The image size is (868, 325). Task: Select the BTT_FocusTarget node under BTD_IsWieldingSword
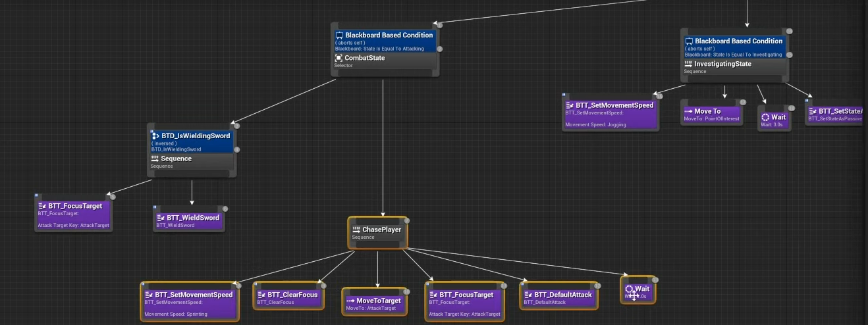pyautogui.click(x=73, y=214)
